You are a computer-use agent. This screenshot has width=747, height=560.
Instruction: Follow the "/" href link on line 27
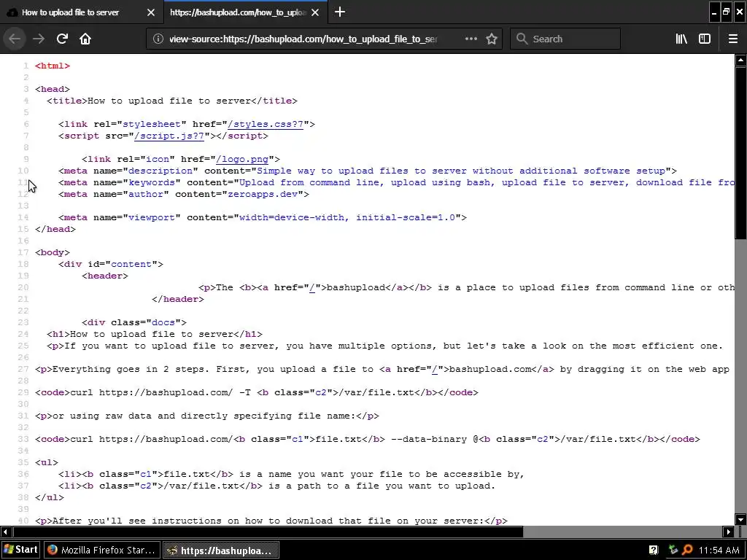click(x=435, y=370)
